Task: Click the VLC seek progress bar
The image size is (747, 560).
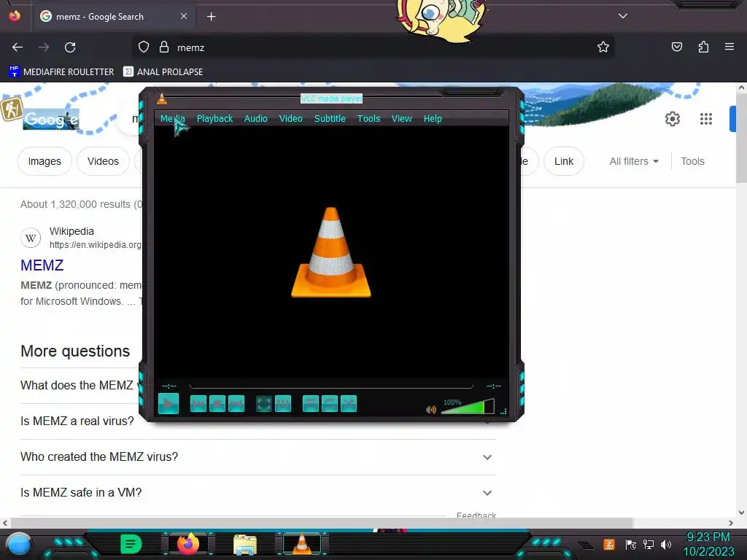Action: click(331, 385)
